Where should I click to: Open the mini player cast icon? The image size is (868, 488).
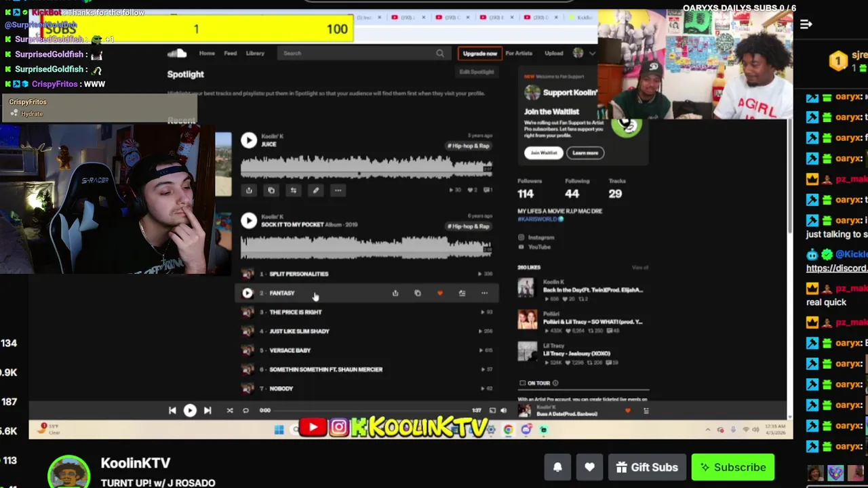coord(492,410)
